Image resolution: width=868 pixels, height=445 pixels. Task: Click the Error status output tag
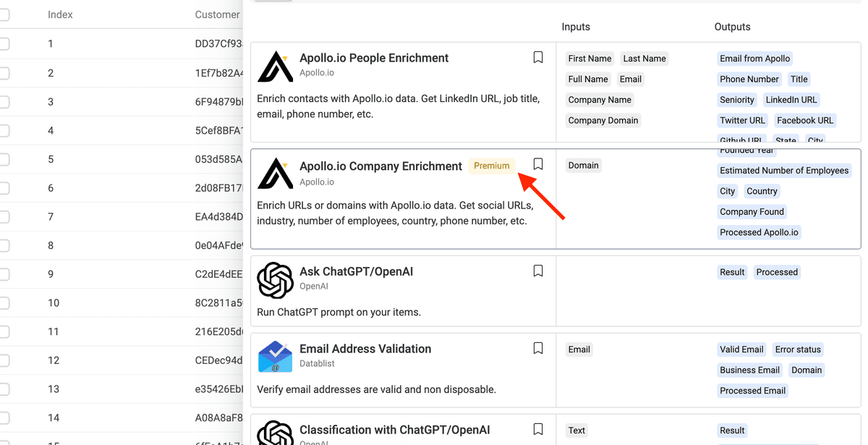798,349
